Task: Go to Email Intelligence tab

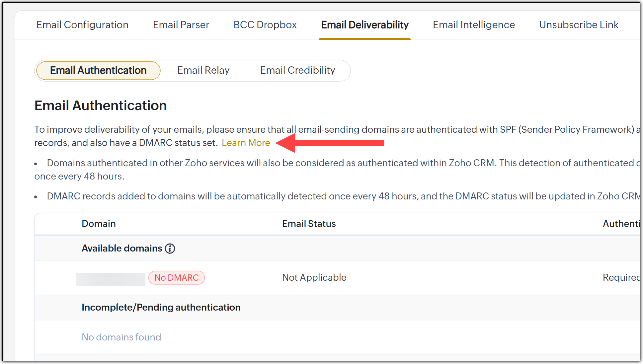Action: tap(474, 25)
